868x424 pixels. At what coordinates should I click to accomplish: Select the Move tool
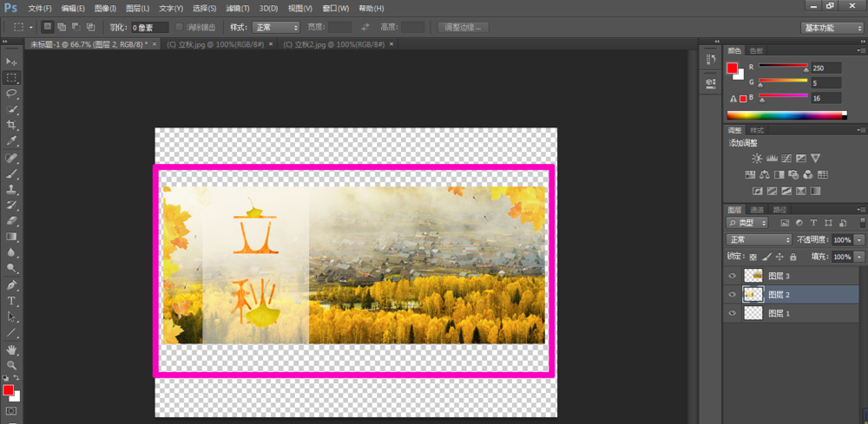tap(12, 62)
